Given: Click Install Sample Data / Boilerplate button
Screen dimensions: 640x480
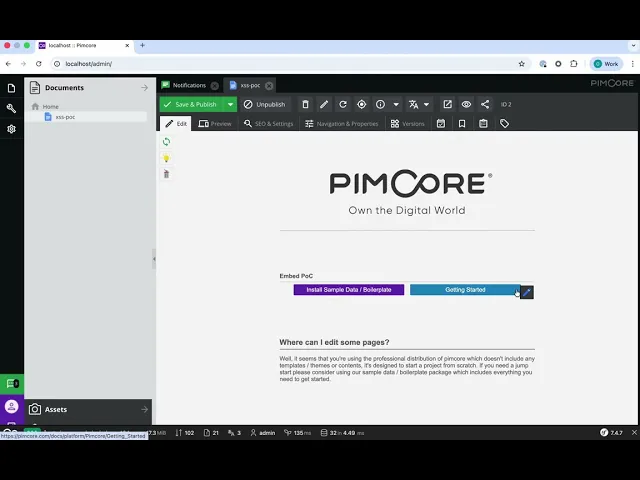Looking at the screenshot, I should click(349, 290).
